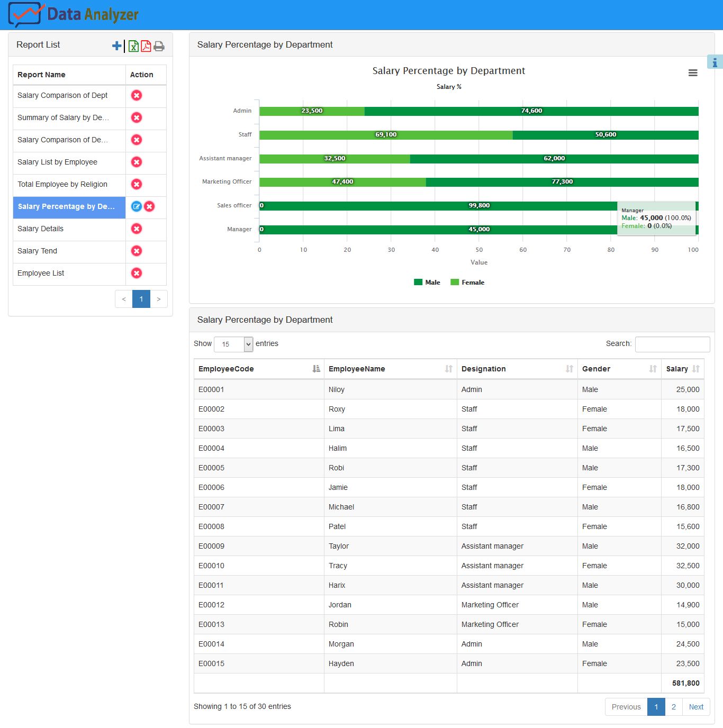Click the Admin male salary bar segment
723x728 pixels.
[x=531, y=111]
